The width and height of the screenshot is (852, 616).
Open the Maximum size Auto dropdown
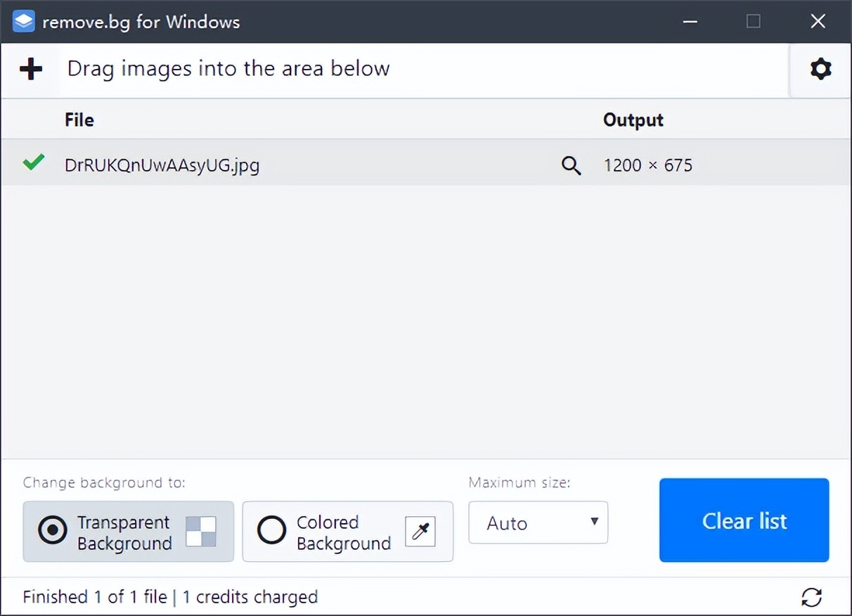click(x=538, y=522)
